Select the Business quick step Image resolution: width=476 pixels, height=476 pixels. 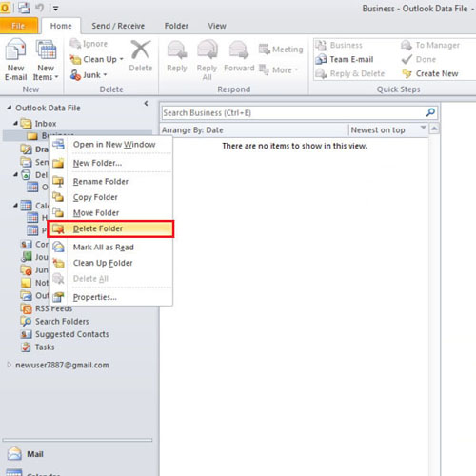339,45
